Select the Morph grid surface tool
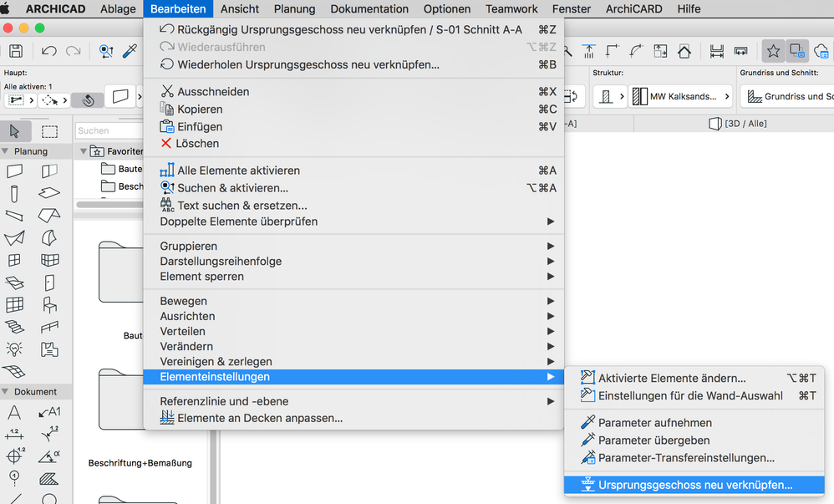The image size is (834, 504). pos(14,371)
